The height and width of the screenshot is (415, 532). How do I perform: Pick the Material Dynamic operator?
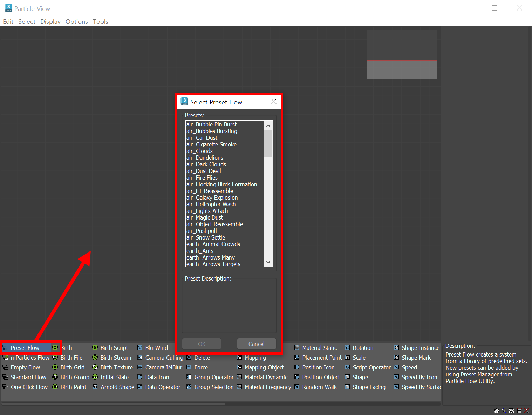point(262,377)
